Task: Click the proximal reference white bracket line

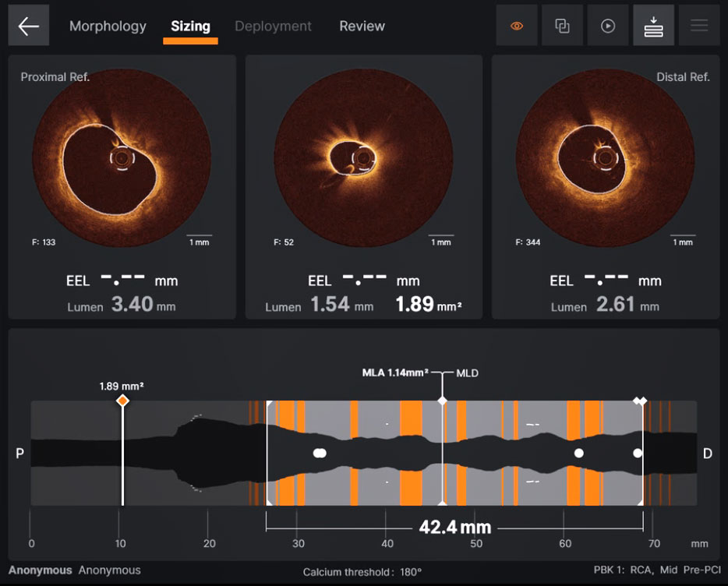Action: pos(267,453)
